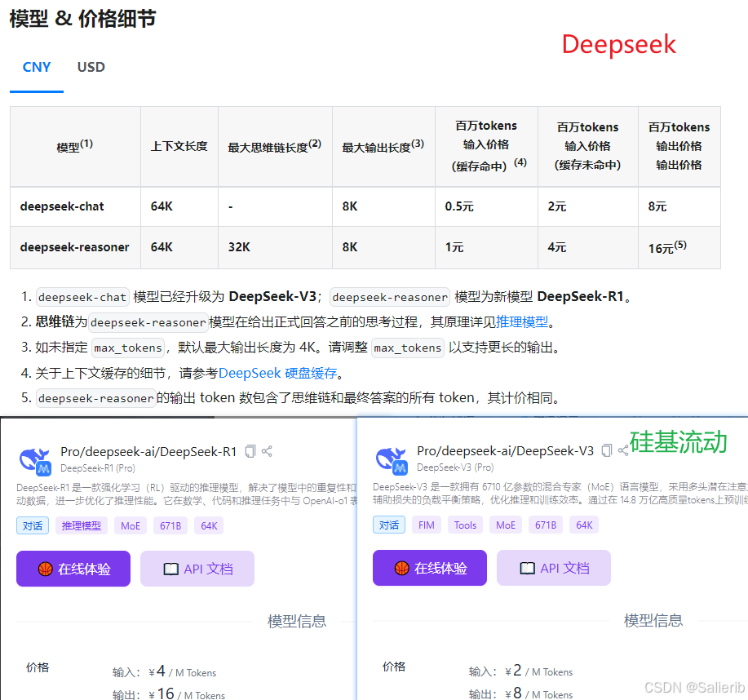Click the 最大输出长度 column header
748x700 pixels.
pos(383,146)
